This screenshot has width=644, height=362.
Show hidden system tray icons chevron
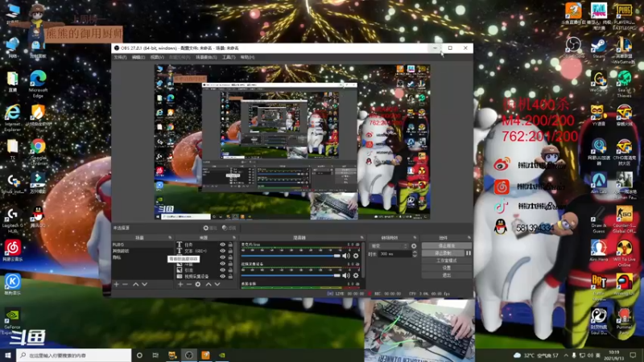(566, 355)
